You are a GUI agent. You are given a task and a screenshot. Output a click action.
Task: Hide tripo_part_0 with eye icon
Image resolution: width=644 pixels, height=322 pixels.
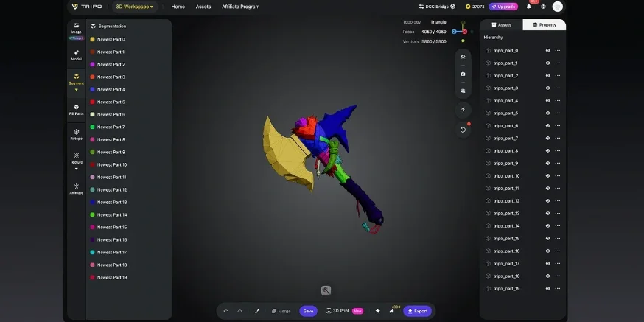tap(547, 51)
